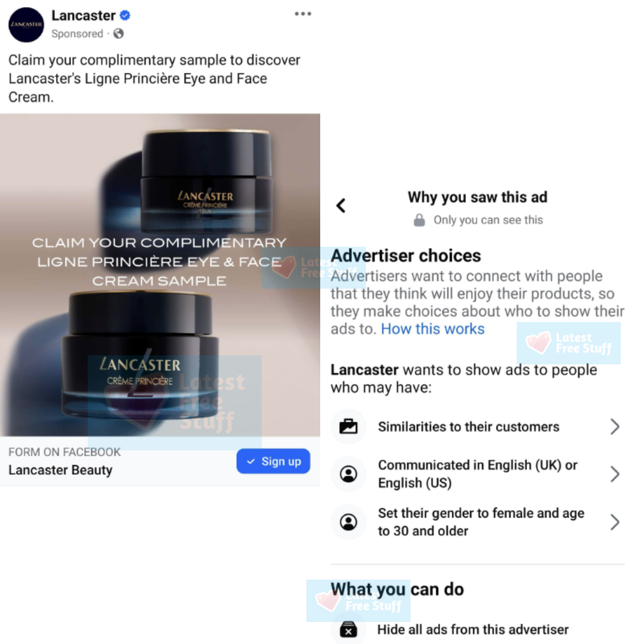Click the lock privacy icon

(x=419, y=220)
